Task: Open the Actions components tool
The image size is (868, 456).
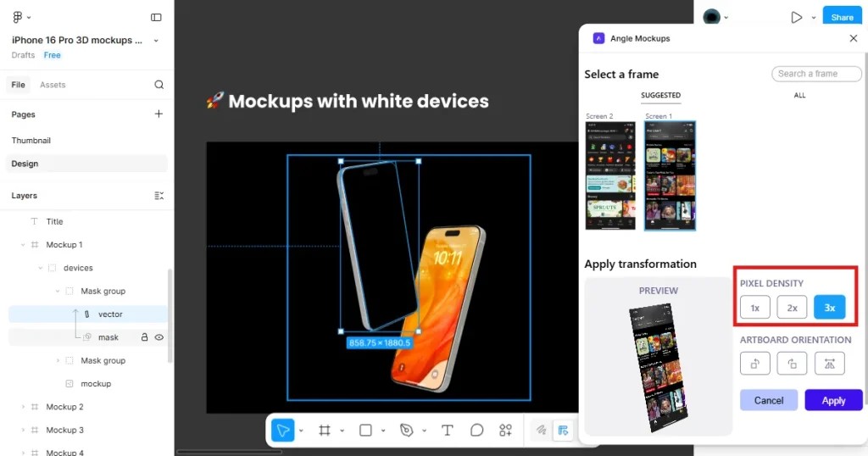Action: 505,430
